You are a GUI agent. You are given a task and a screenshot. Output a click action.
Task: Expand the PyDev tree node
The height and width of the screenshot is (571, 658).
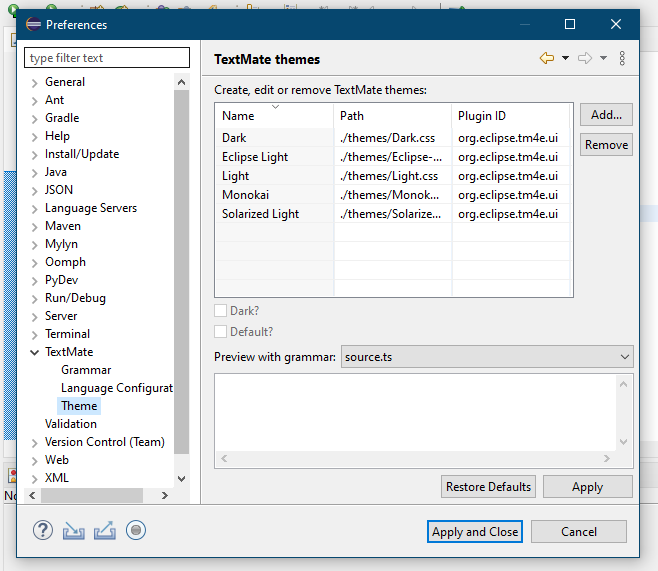35,281
